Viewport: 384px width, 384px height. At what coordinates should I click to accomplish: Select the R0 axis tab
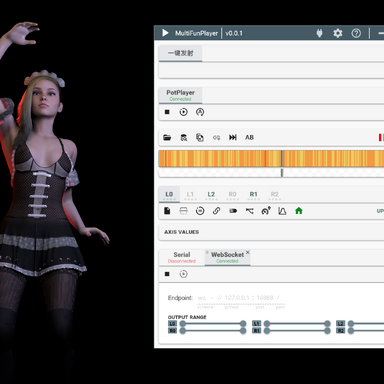(x=232, y=195)
